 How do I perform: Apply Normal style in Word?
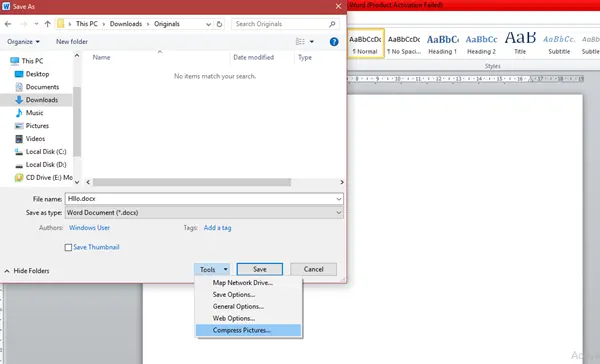[365, 44]
